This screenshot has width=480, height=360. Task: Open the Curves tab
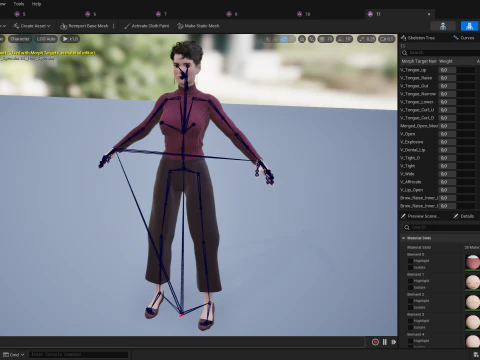464,38
